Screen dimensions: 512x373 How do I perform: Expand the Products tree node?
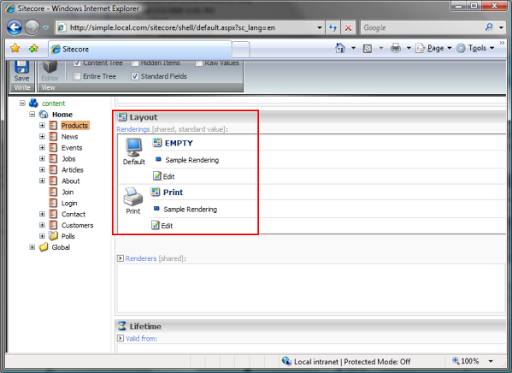[42, 125]
